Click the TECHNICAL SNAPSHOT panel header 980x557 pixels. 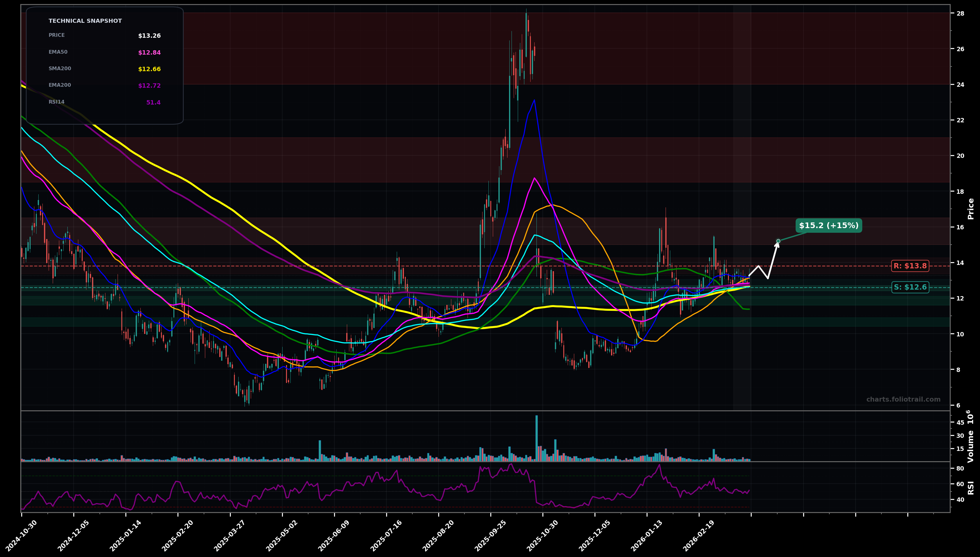[85, 21]
